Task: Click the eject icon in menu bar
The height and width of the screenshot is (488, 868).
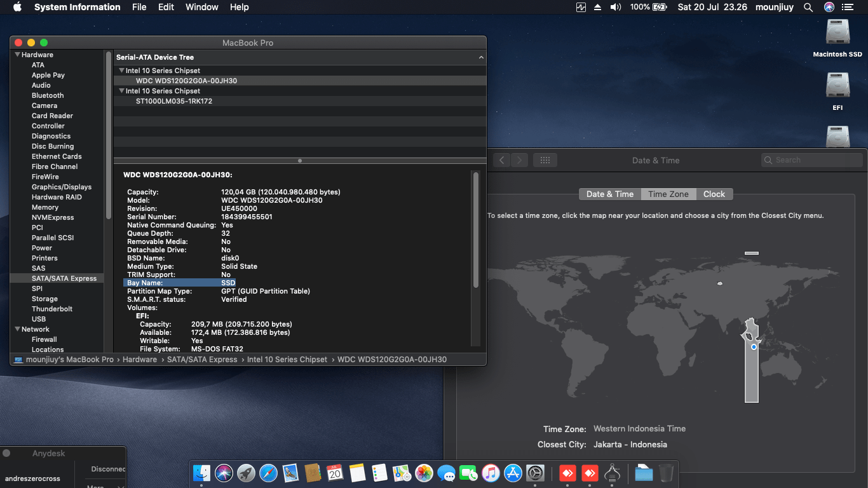Action: pos(597,7)
